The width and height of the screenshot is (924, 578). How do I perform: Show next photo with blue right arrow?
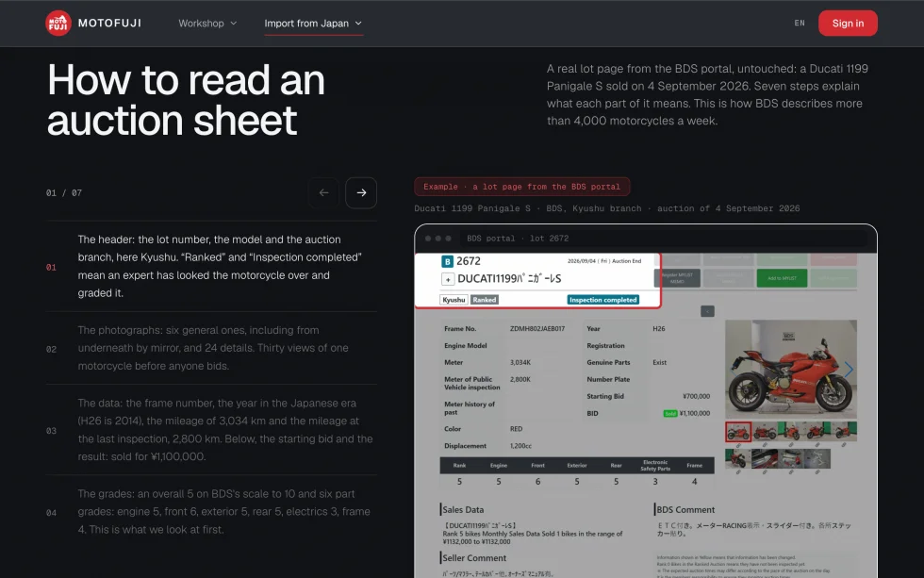point(849,370)
